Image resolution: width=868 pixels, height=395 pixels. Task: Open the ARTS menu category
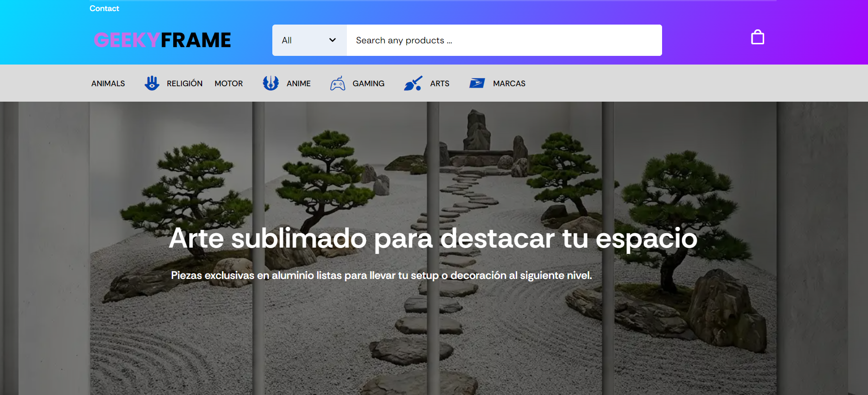point(440,83)
